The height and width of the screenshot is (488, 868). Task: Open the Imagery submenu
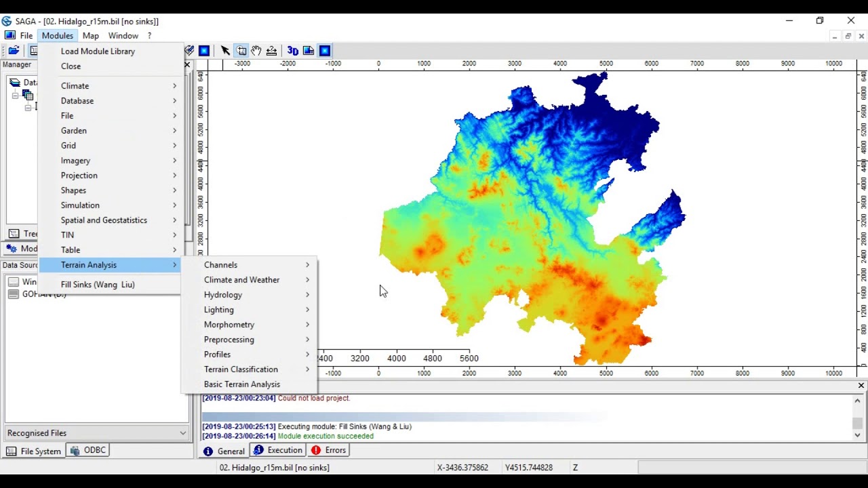point(110,161)
